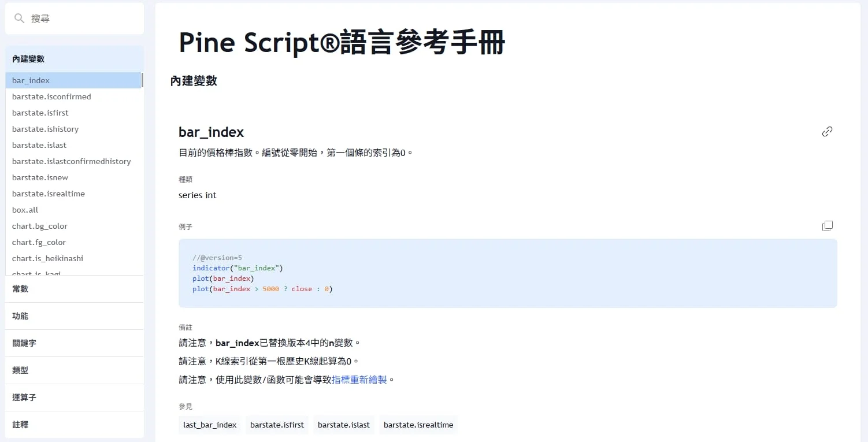Image resolution: width=868 pixels, height=442 pixels.
Task: Open barstate.isfirst in the sidebar
Action: coord(73,113)
